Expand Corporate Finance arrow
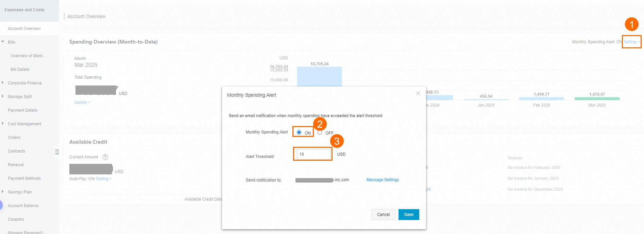The width and height of the screenshot is (644, 234). pyautogui.click(x=3, y=83)
